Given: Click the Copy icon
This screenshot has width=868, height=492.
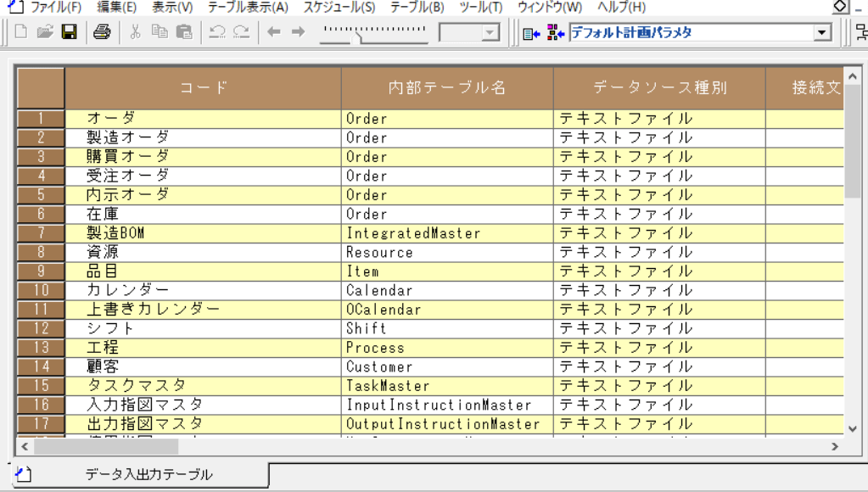Looking at the screenshot, I should (160, 31).
